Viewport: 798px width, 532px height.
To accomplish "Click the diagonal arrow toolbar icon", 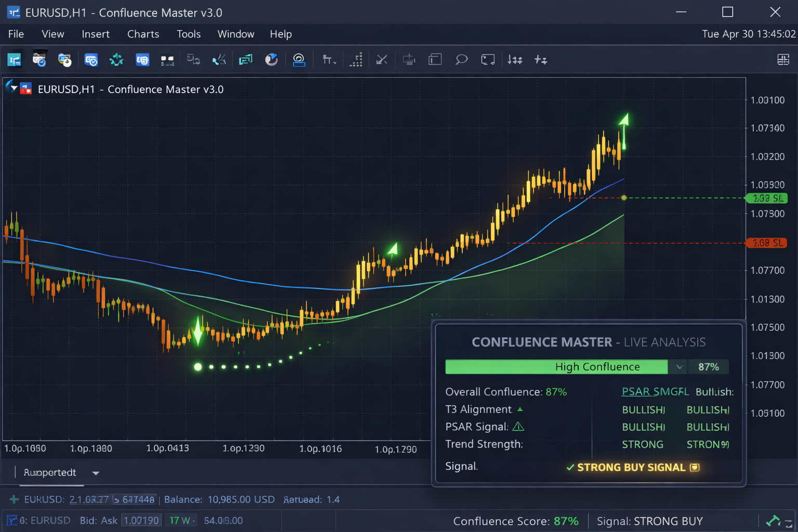I will click(x=382, y=60).
